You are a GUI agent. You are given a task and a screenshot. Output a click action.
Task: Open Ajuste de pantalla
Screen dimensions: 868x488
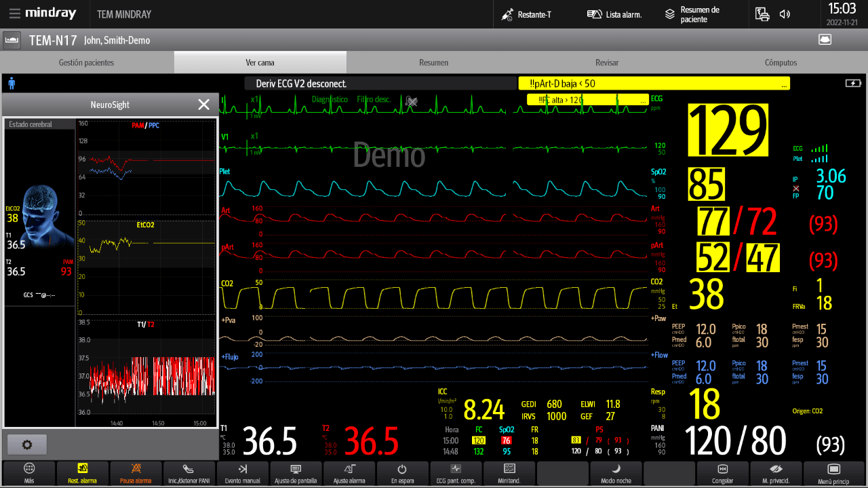(296, 473)
